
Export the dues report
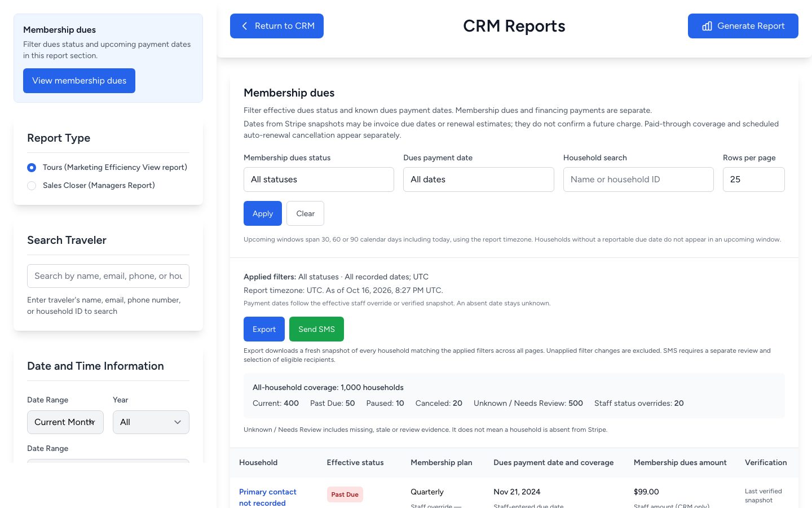click(x=264, y=329)
